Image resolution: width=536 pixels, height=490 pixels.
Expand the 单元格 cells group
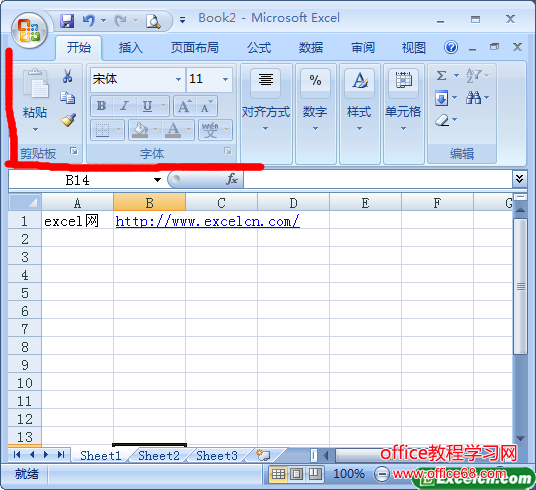[403, 114]
